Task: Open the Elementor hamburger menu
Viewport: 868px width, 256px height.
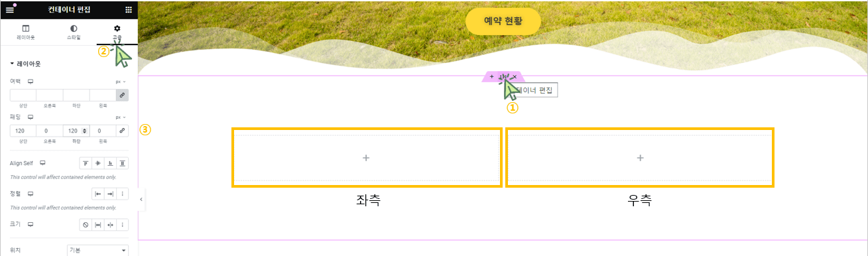Action: [9, 10]
